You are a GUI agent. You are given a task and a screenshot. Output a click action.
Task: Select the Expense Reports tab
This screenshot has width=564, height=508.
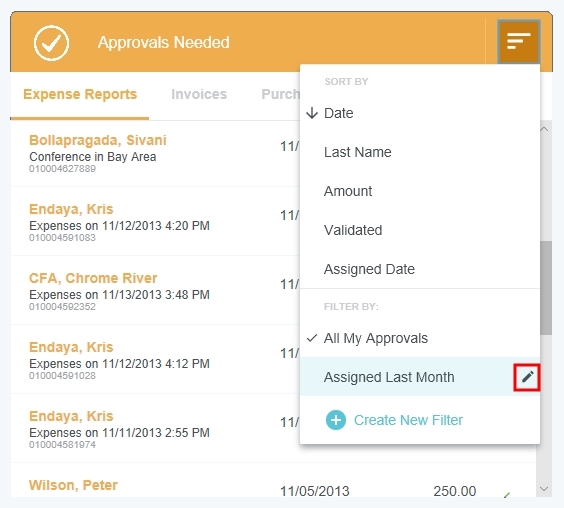(80, 94)
